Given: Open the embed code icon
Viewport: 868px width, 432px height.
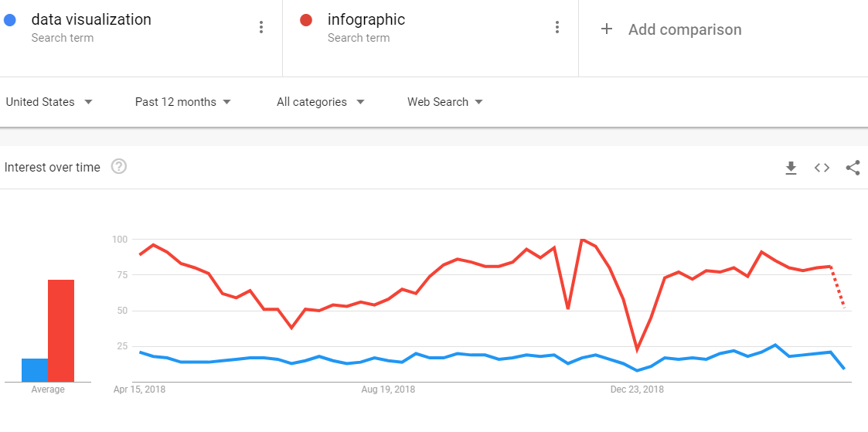Looking at the screenshot, I should point(822,168).
